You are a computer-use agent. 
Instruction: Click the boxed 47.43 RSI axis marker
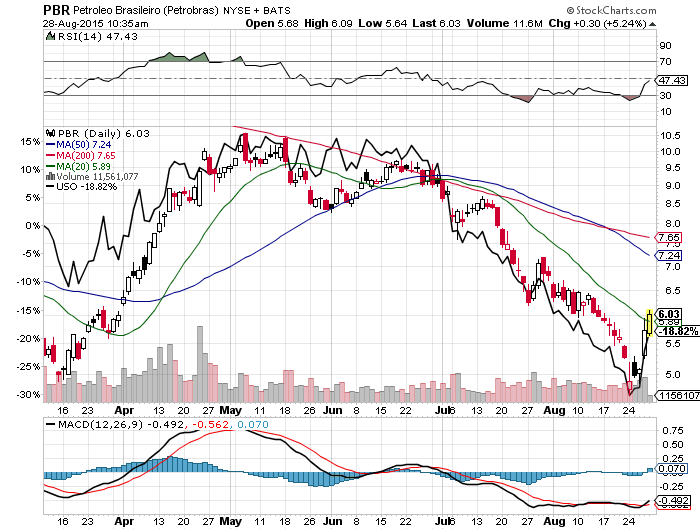[x=672, y=80]
